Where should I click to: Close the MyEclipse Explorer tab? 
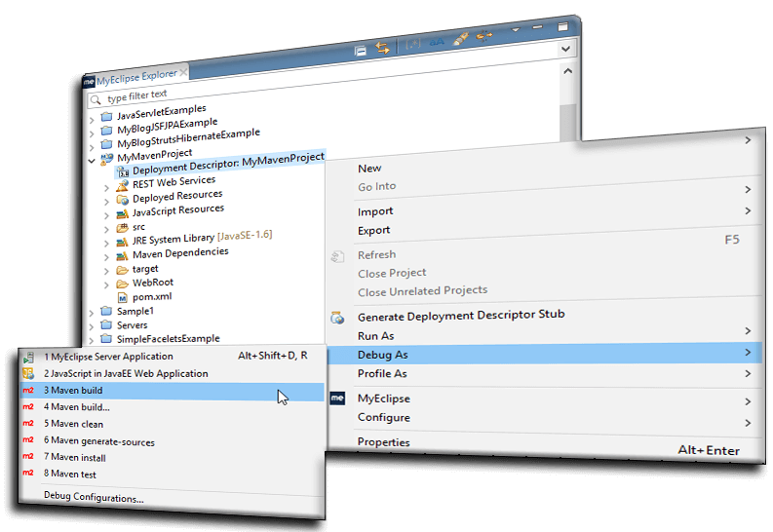183,72
